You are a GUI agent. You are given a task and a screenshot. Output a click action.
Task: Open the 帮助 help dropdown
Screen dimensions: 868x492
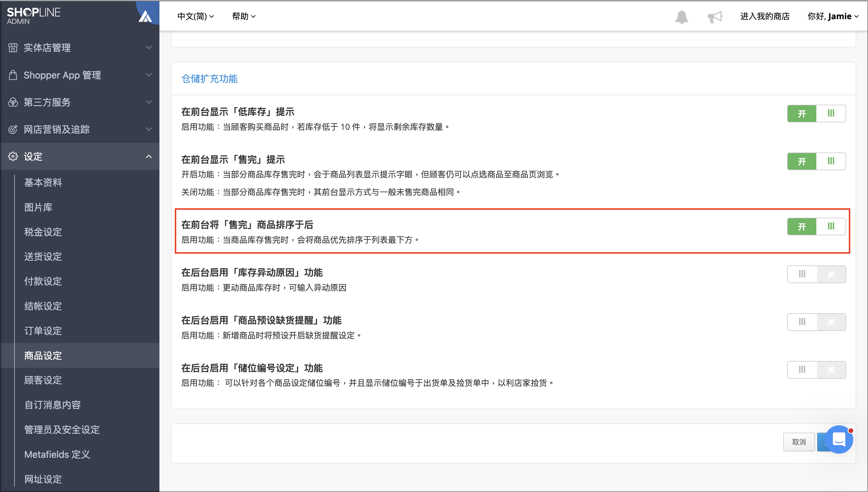244,16
